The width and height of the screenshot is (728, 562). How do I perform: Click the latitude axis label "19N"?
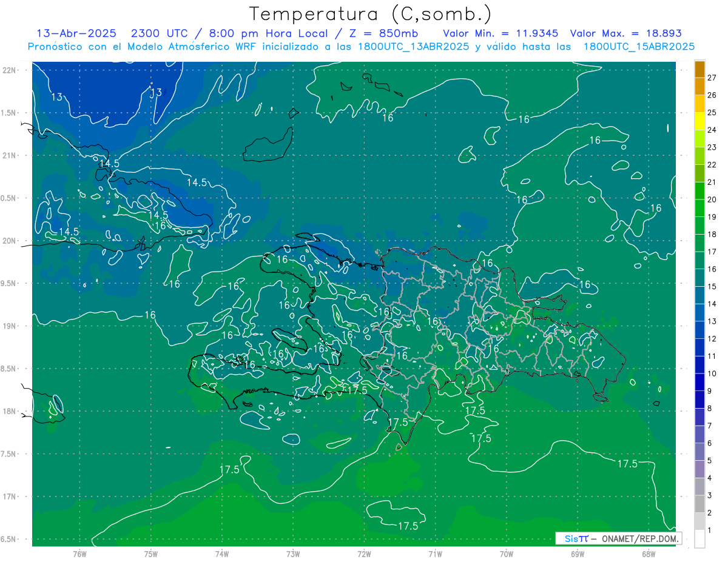point(10,326)
